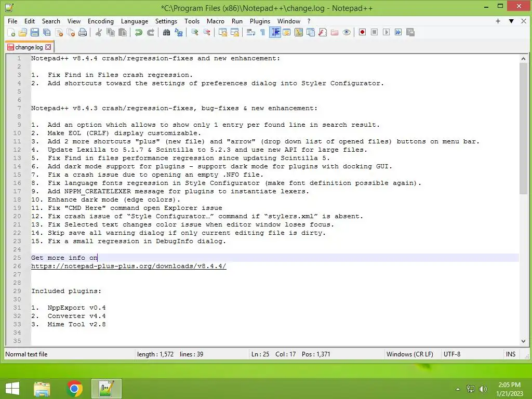Toggle the indent guide button

pos(275,32)
